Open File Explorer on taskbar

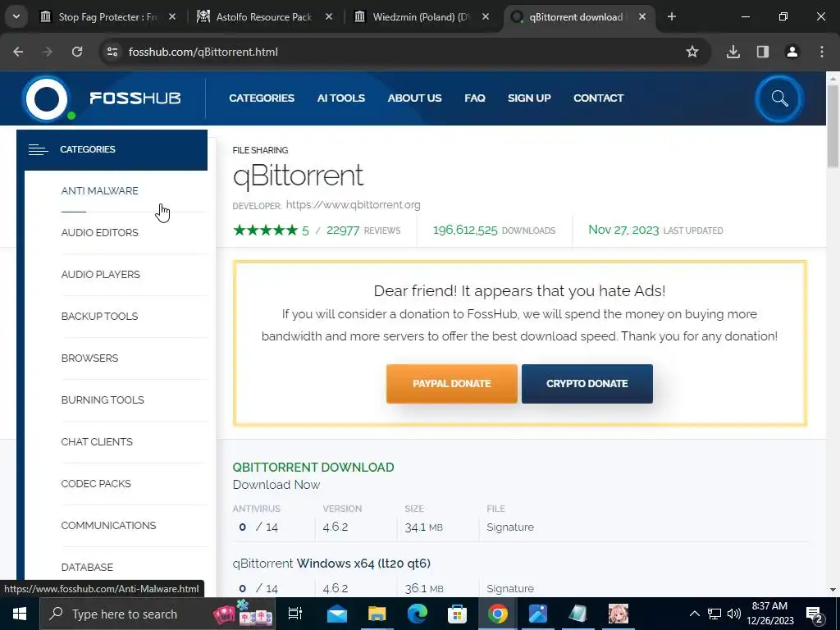[x=377, y=614]
